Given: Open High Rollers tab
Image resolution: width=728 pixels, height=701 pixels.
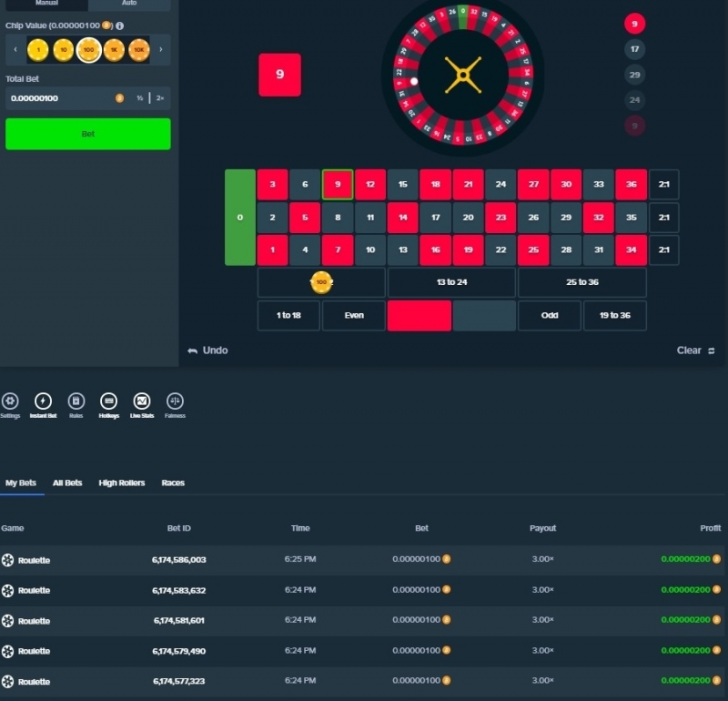Looking at the screenshot, I should coord(122,483).
